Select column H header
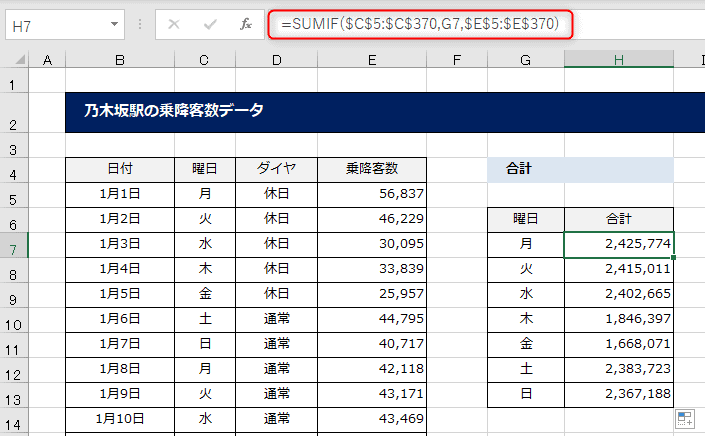The width and height of the screenshot is (705, 436). coord(619,60)
